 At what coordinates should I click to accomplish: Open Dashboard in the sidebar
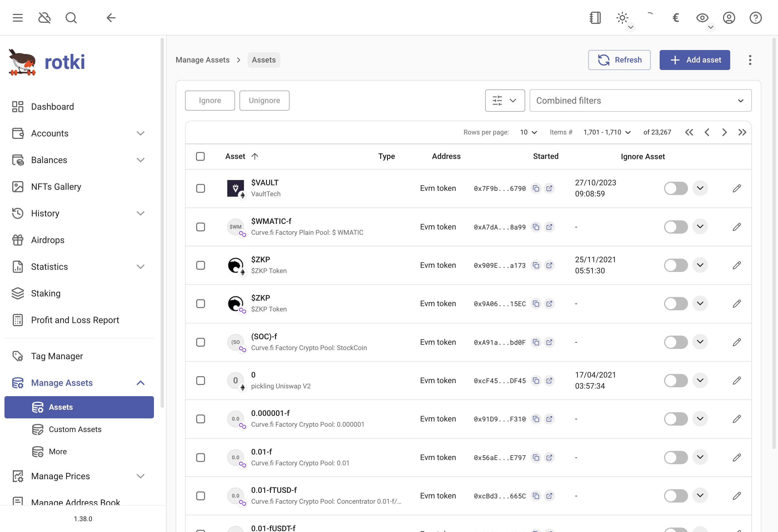79,107
